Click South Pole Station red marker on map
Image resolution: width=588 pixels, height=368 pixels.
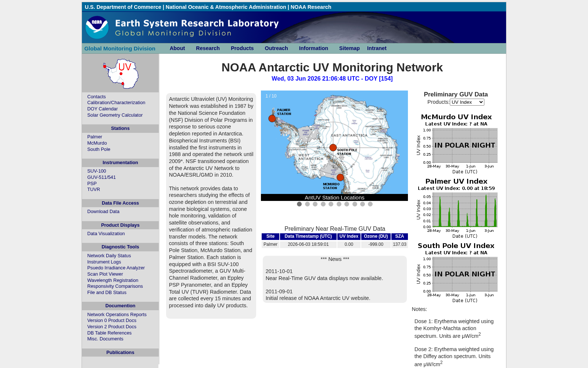pyautogui.click(x=333, y=148)
